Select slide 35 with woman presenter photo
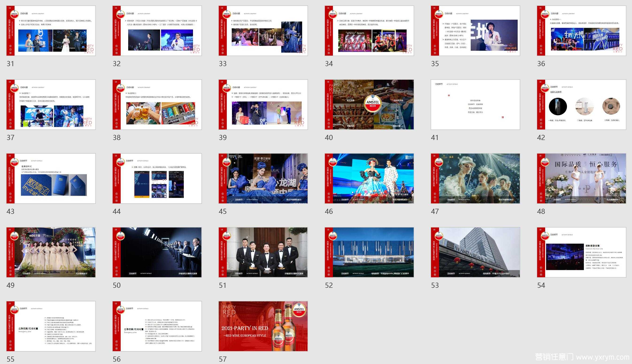The image size is (632, 364). click(475, 31)
